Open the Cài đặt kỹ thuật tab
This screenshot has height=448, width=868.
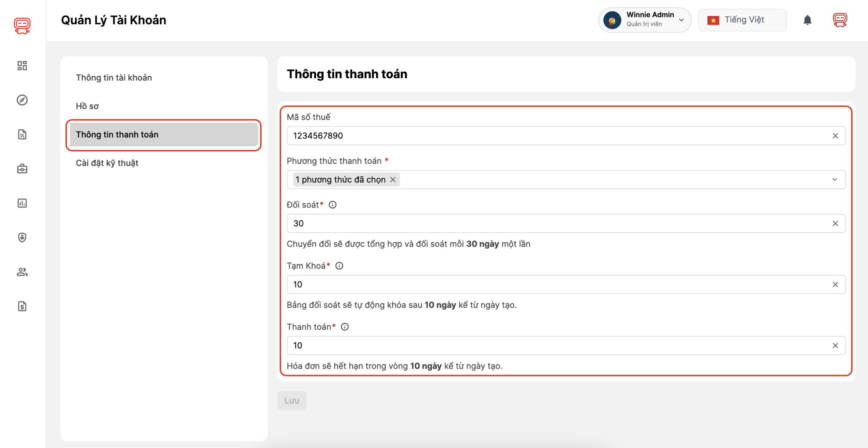(107, 163)
